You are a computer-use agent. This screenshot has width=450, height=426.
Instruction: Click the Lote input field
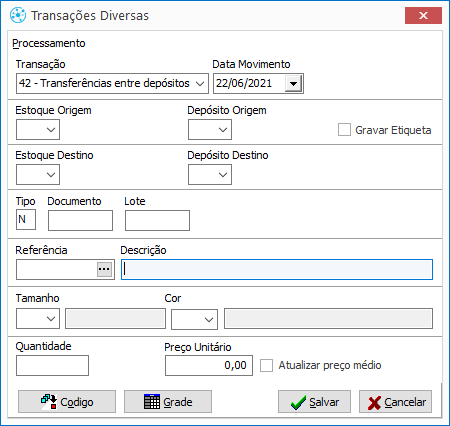pos(157,220)
